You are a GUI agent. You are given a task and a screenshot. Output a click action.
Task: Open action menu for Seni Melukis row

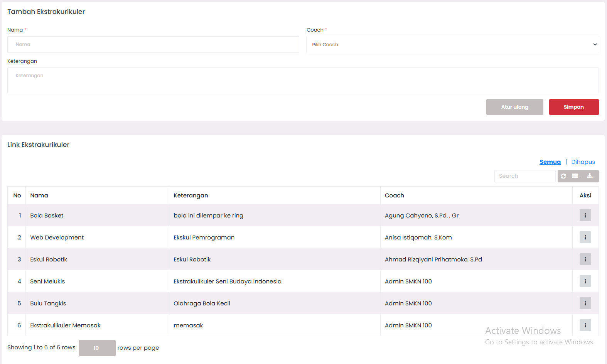point(585,281)
